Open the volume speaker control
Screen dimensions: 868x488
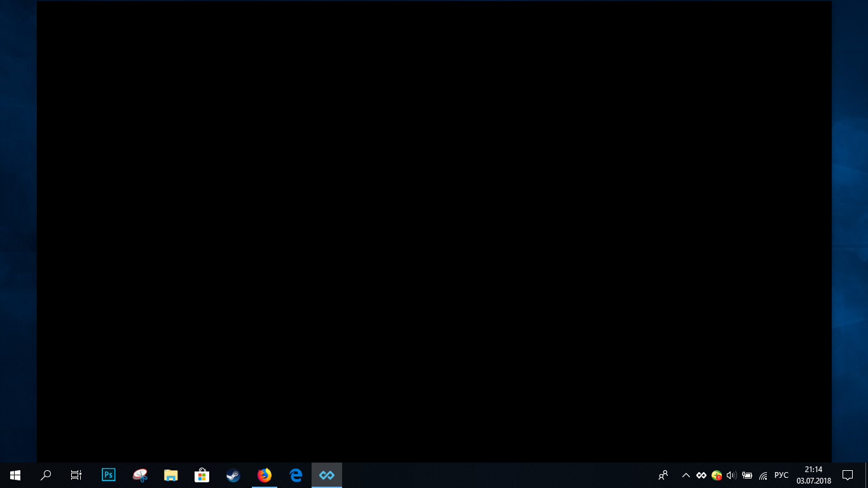(x=731, y=475)
